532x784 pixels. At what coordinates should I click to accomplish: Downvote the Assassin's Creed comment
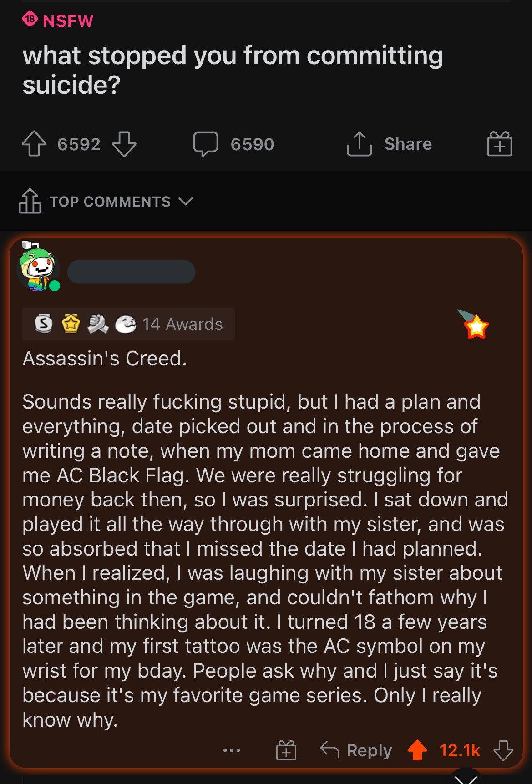pyautogui.click(x=503, y=750)
